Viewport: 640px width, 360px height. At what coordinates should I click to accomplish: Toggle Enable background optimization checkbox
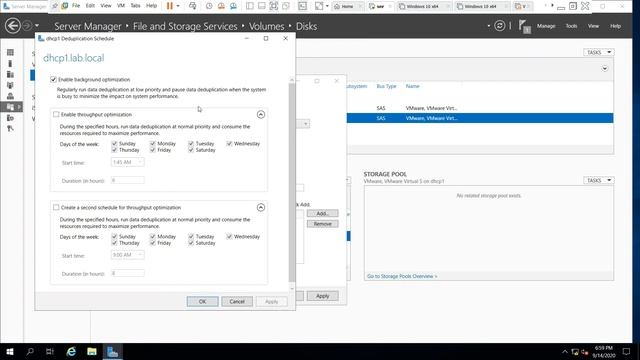[53, 79]
